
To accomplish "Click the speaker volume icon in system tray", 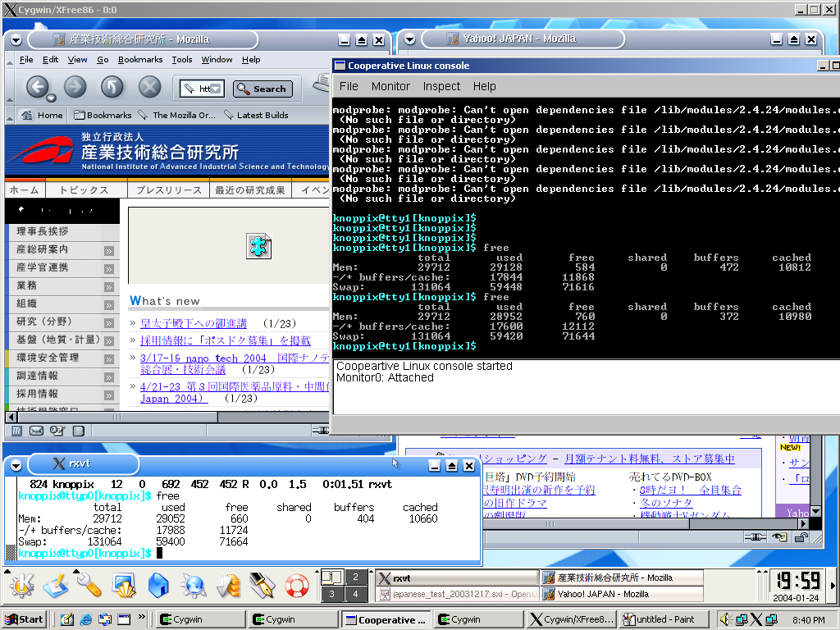I will (x=725, y=620).
